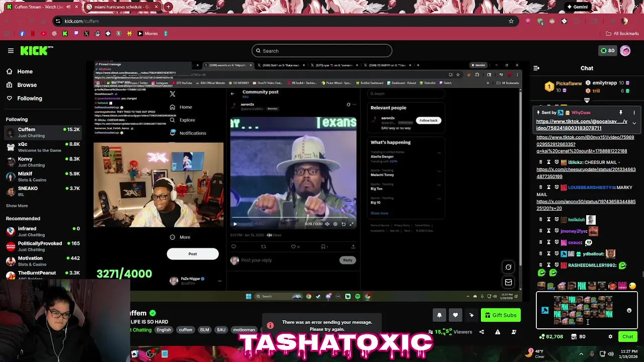Expand the gifters leaderboard arrow
This screenshot has height=362, width=644.
tap(587, 101)
